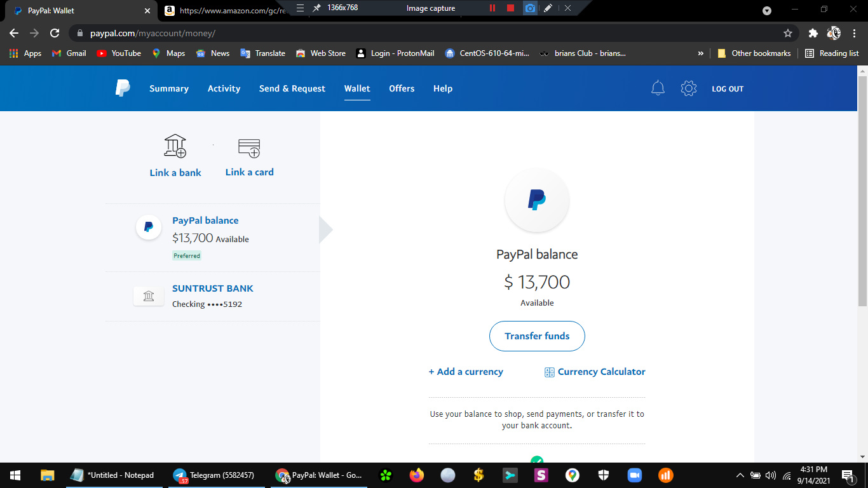Select the SUNTRUST BANK checking account
This screenshot has width=868, height=488.
(x=212, y=296)
